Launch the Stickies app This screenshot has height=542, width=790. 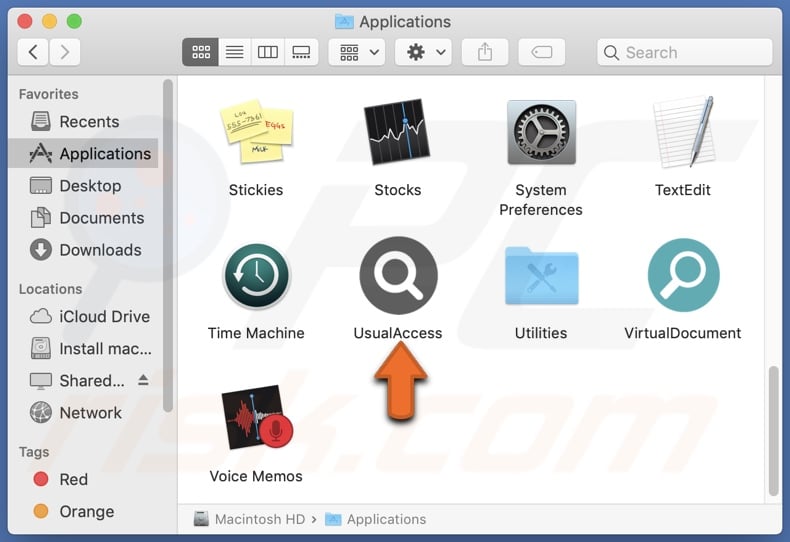256,133
